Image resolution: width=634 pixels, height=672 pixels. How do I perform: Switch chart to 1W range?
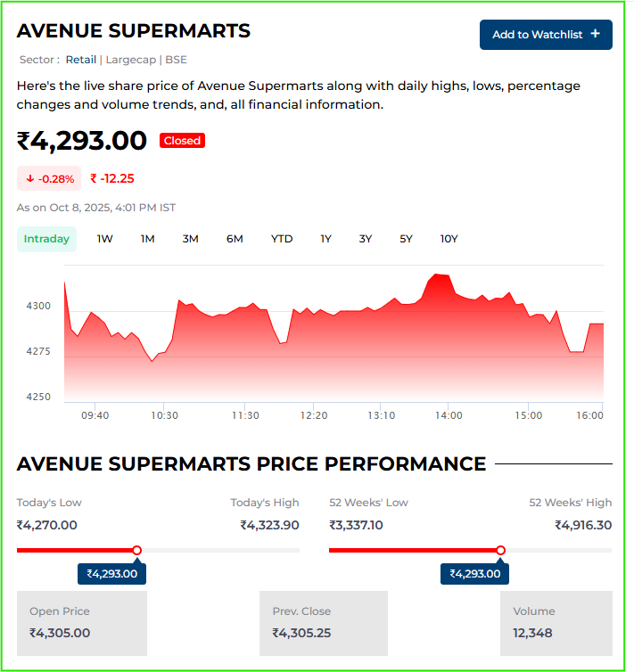coord(105,239)
